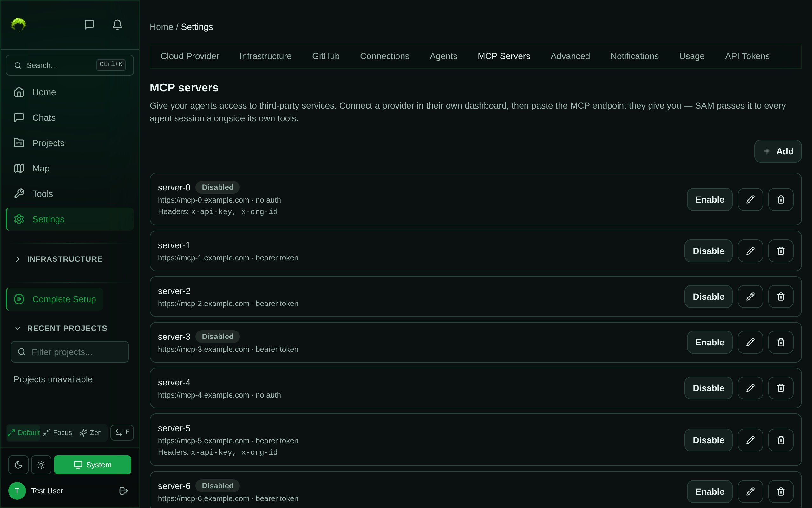This screenshot has height=508, width=812.
Task: Open the GitHub tab
Action: (x=326, y=56)
